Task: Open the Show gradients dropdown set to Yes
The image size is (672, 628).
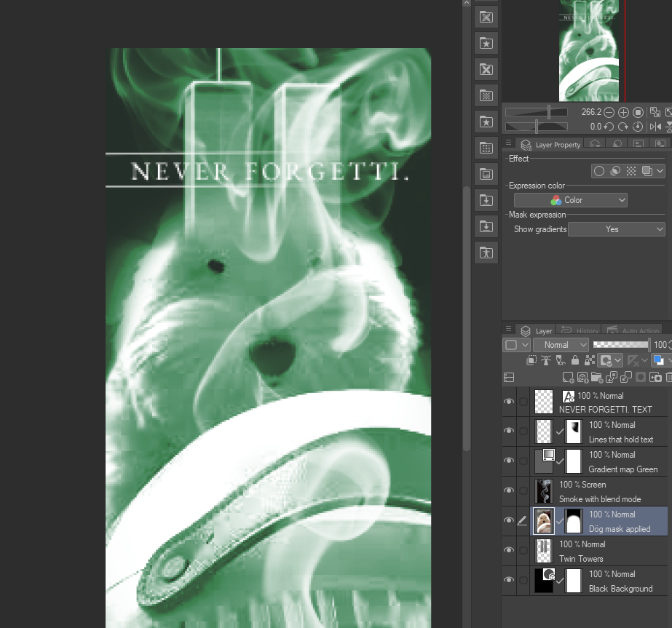Action: tap(616, 229)
